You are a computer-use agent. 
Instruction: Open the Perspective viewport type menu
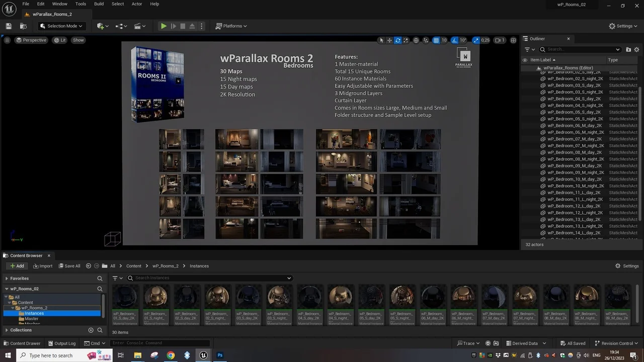[31, 40]
